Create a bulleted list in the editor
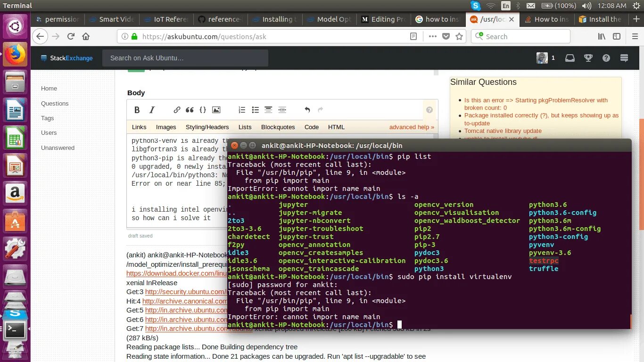Image resolution: width=644 pixels, height=362 pixels. (255, 110)
